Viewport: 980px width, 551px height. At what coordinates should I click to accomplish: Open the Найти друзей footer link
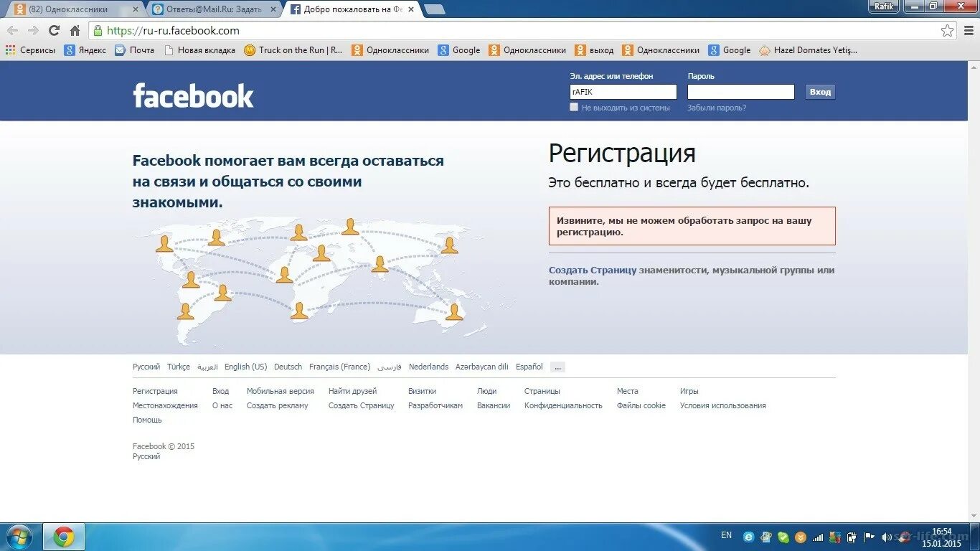(x=352, y=391)
